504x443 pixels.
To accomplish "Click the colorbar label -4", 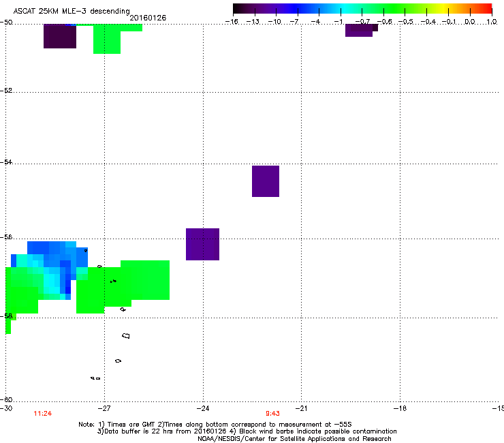I will pos(315,22).
